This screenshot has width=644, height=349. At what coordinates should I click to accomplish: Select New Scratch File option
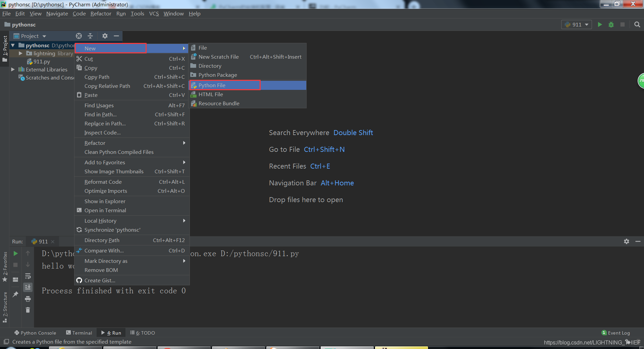coord(248,57)
